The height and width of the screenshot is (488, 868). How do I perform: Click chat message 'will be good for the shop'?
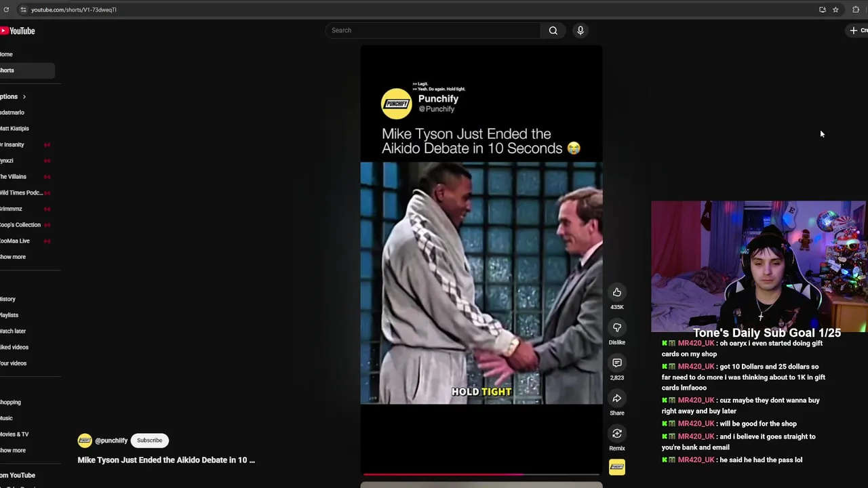pyautogui.click(x=758, y=424)
